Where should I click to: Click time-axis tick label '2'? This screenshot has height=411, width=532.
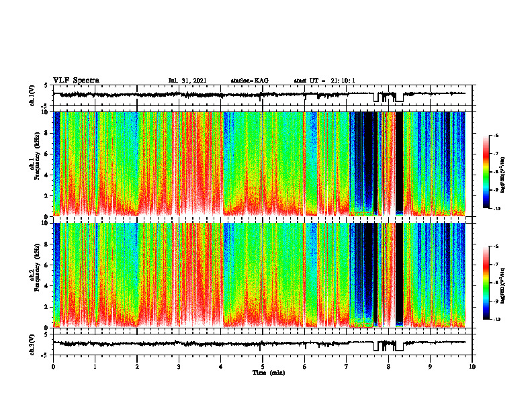pos(137,367)
